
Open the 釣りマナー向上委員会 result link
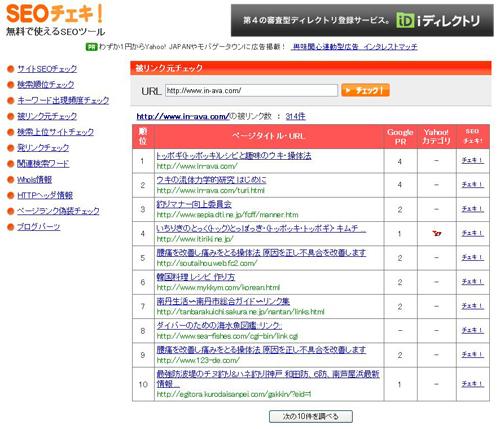[x=194, y=204]
